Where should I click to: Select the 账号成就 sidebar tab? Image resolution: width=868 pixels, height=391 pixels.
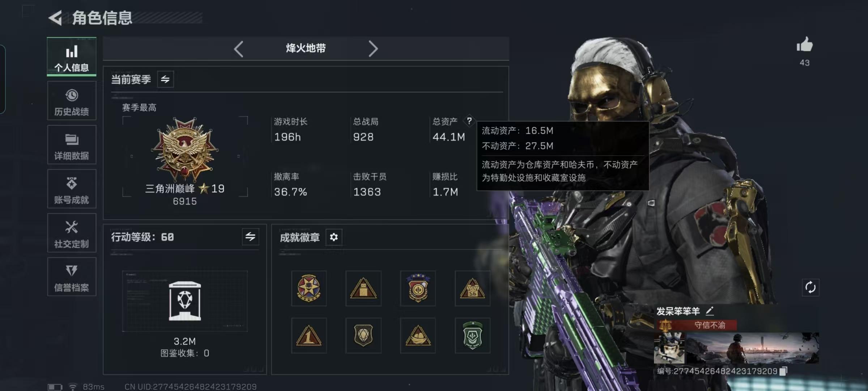[72, 189]
